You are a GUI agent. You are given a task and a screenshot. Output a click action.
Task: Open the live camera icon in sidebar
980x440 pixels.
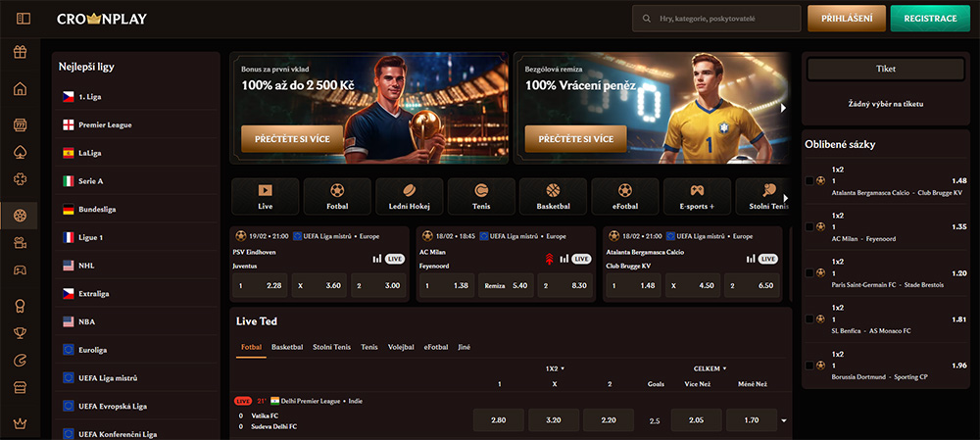pos(20,243)
